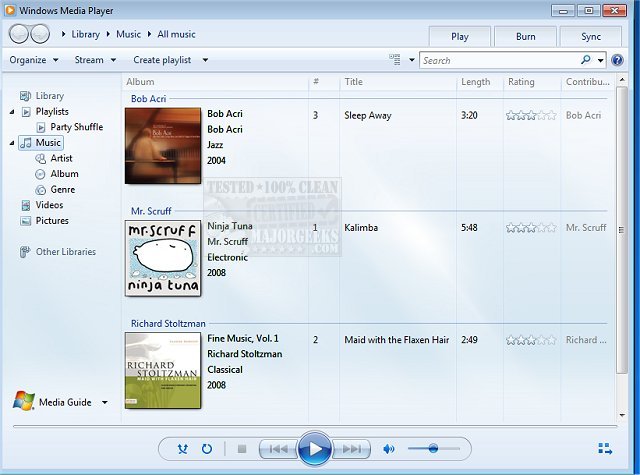Switch to the Play tab
This screenshot has width=640, height=475.
[460, 37]
